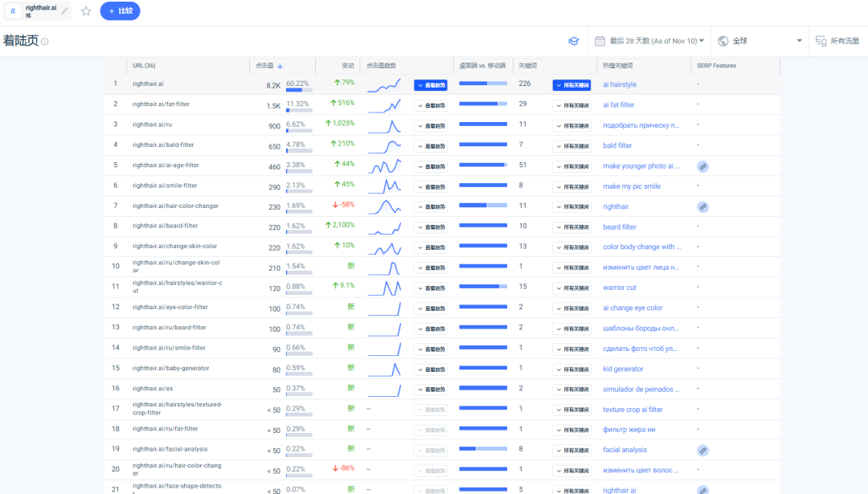Click the trend sparkline for righthair.ai/ru
The width and height of the screenshot is (868, 494).
(x=384, y=126)
